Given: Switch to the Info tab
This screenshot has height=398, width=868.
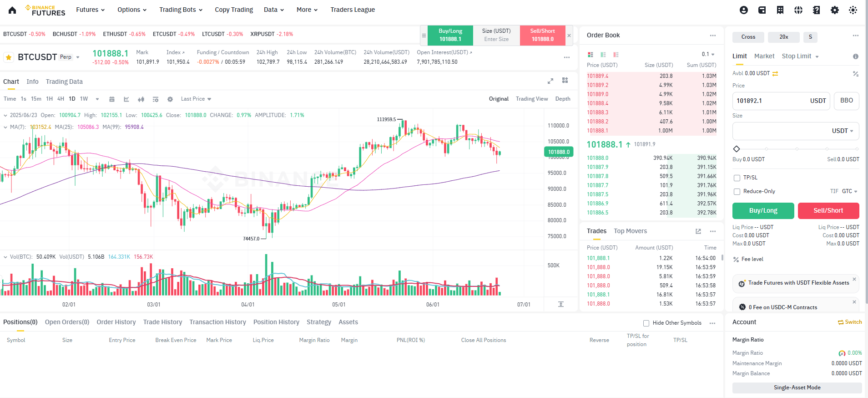Looking at the screenshot, I should [32, 82].
